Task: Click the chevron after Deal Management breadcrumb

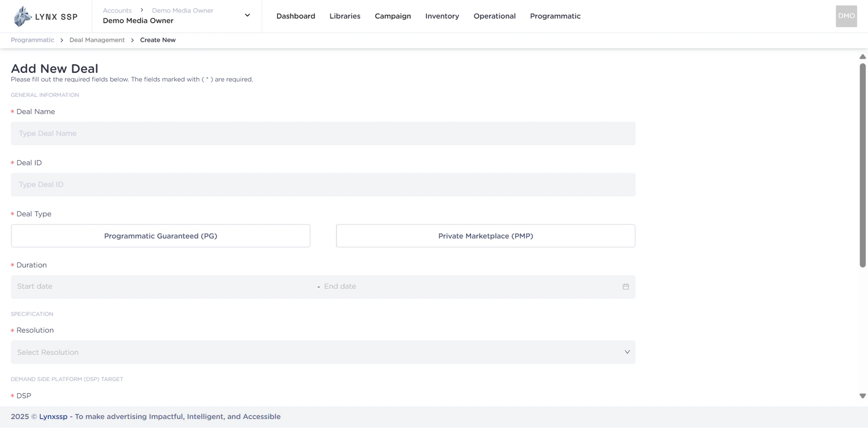Action: pos(132,40)
